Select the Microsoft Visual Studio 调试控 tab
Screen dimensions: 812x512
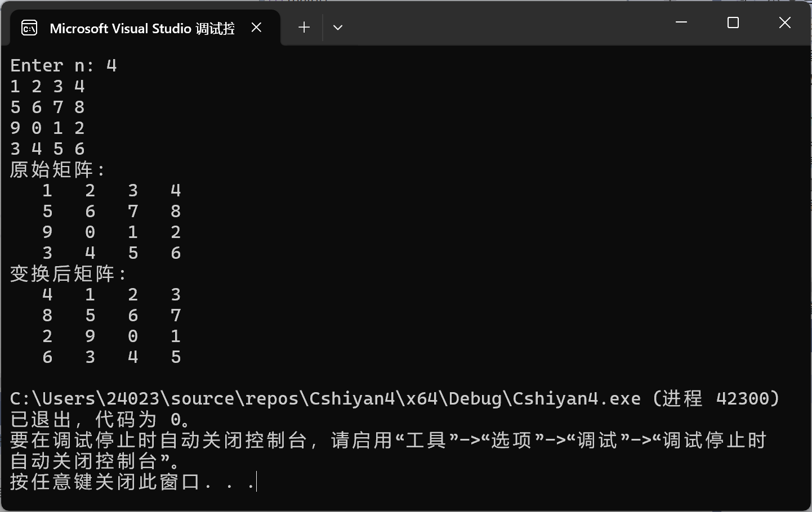(142, 28)
